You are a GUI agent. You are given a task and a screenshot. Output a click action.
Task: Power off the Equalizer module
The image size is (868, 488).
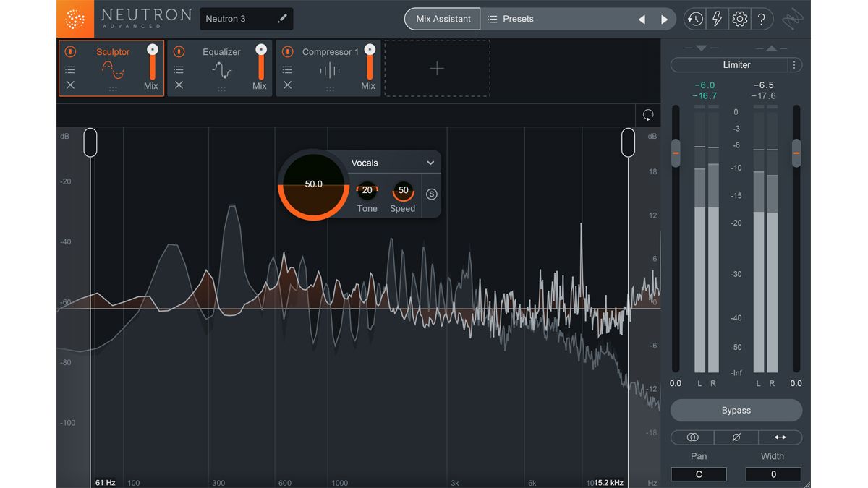coord(179,51)
